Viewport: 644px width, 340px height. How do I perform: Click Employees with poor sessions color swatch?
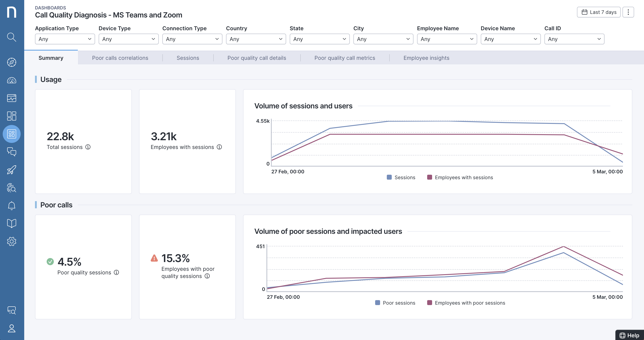tap(429, 303)
